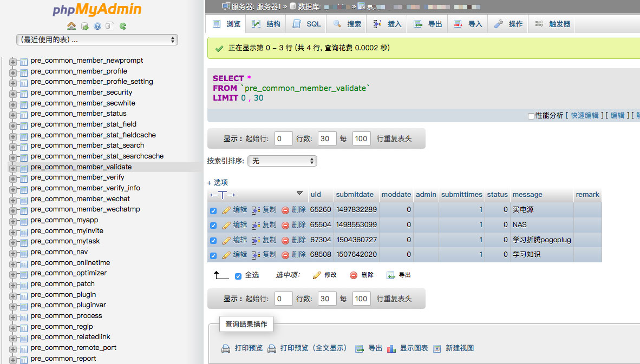Expand pre_common_member_status tree node
This screenshot has width=640, height=364.
12,115
